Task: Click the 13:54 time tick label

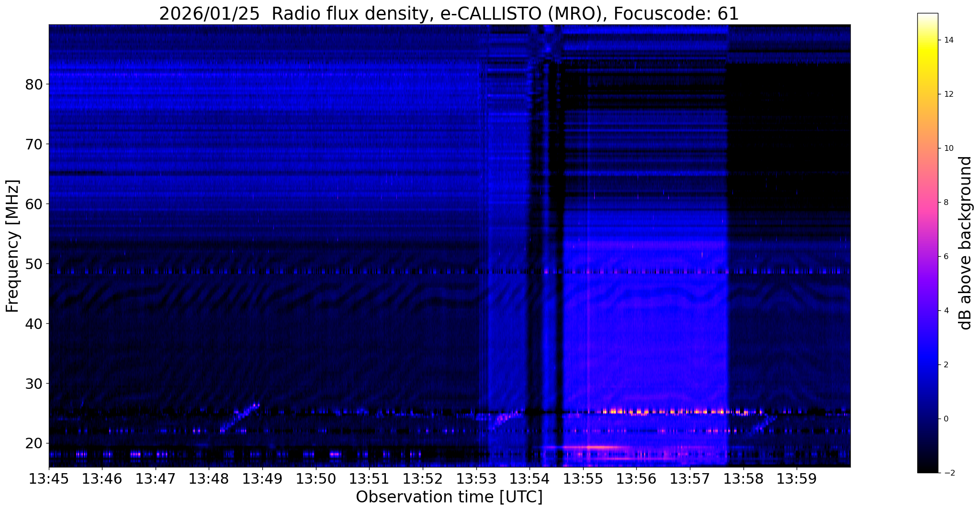Action: click(529, 479)
